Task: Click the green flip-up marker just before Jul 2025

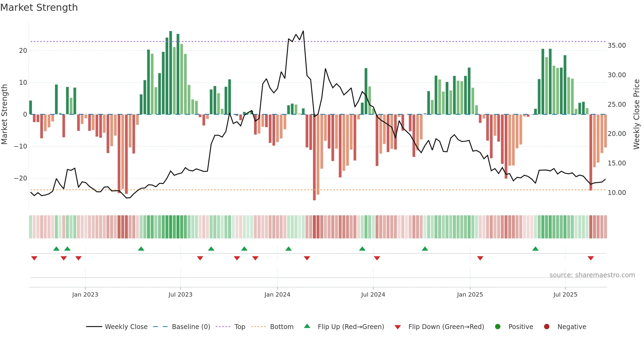Action: [535, 249]
